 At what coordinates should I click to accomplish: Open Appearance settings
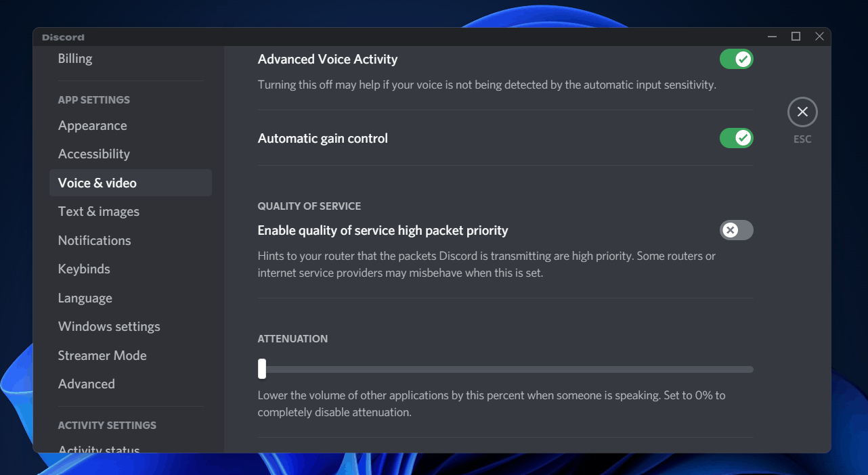[93, 126]
